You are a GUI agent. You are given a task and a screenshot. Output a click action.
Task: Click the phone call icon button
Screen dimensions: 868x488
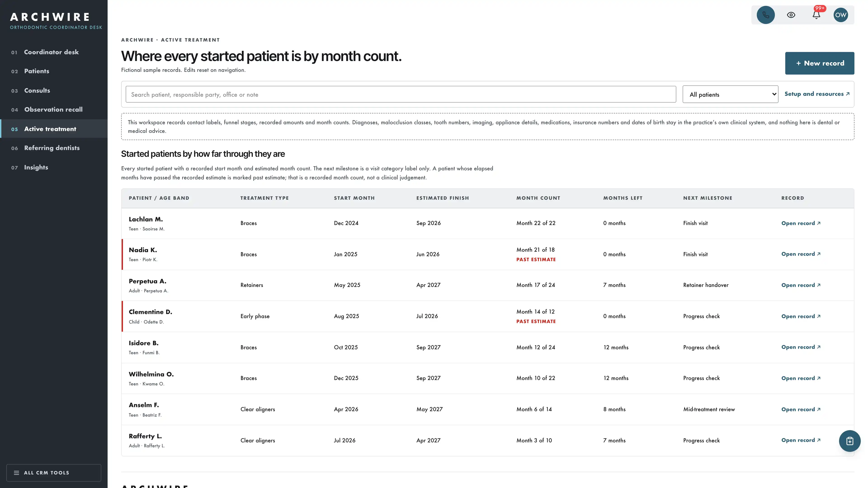766,15
